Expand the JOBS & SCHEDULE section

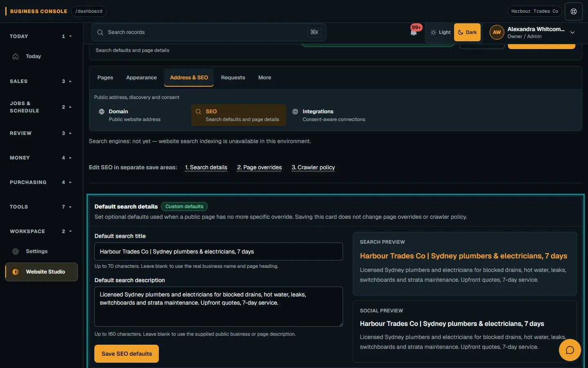pos(41,107)
